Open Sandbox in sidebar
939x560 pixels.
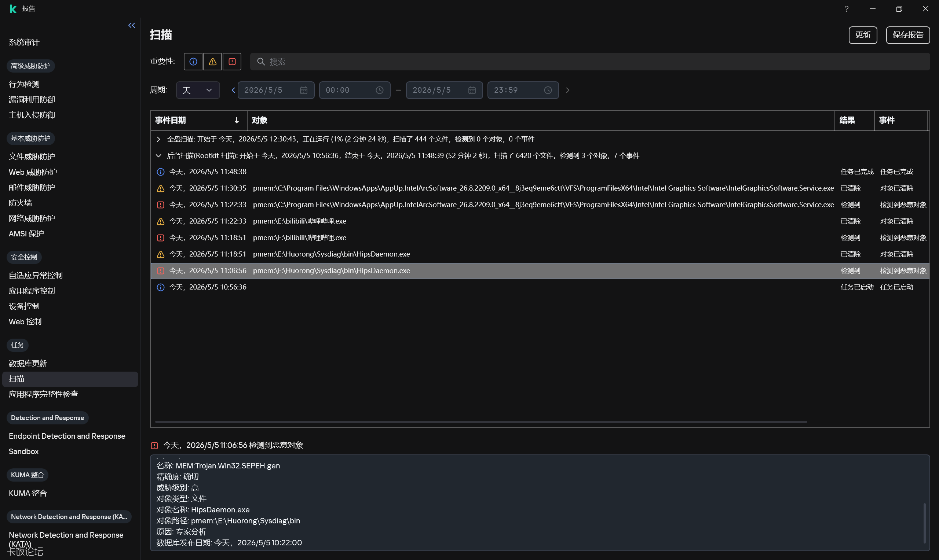[23, 452]
